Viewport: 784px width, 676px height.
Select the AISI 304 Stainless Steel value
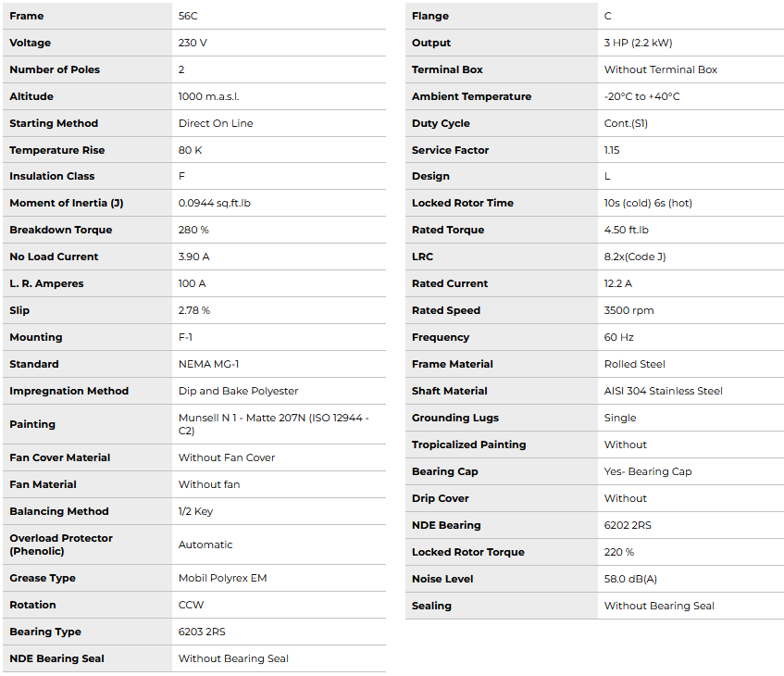point(663,391)
